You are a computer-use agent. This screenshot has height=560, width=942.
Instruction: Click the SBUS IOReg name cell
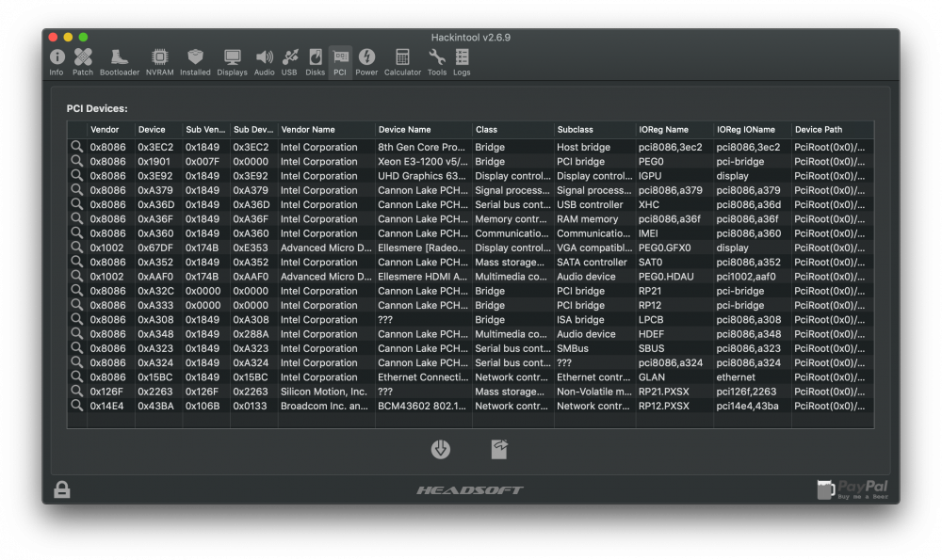click(651, 349)
